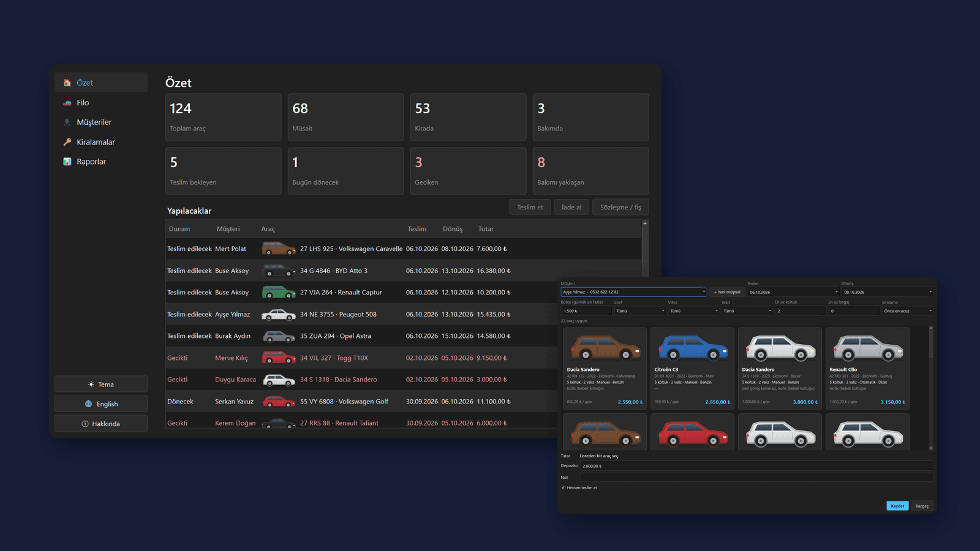This screenshot has width=980, height=551.
Task: Open Filo via the car icon
Action: [67, 103]
